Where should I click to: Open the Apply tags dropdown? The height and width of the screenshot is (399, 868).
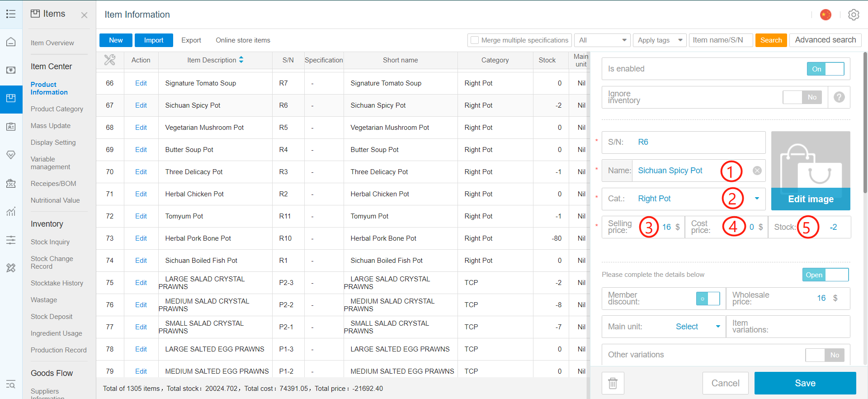(x=660, y=40)
